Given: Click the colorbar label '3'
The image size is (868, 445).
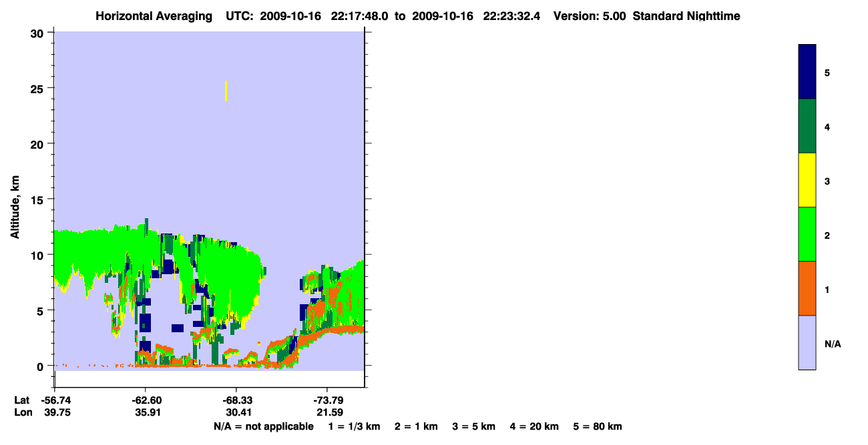Looking at the screenshot, I should pyautogui.click(x=827, y=181).
